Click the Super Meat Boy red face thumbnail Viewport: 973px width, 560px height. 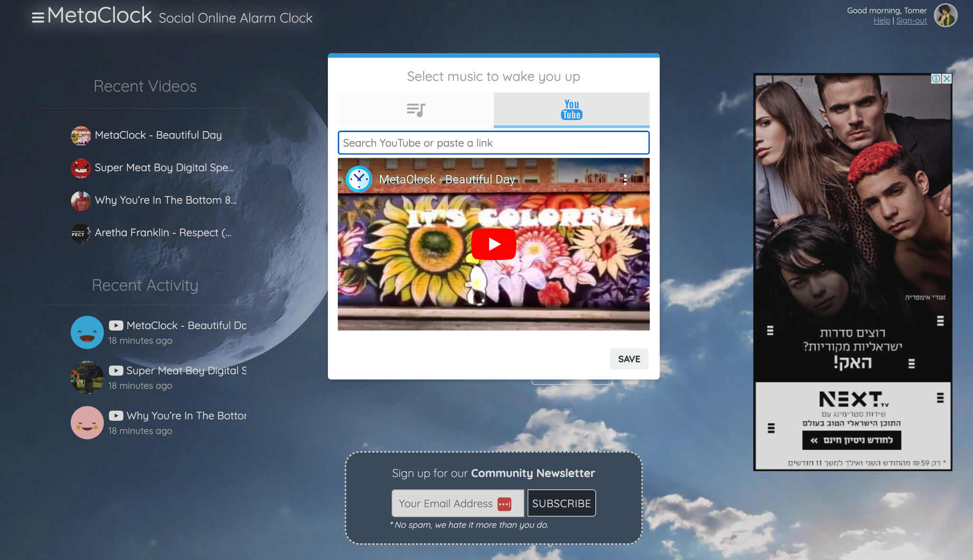pos(81,168)
